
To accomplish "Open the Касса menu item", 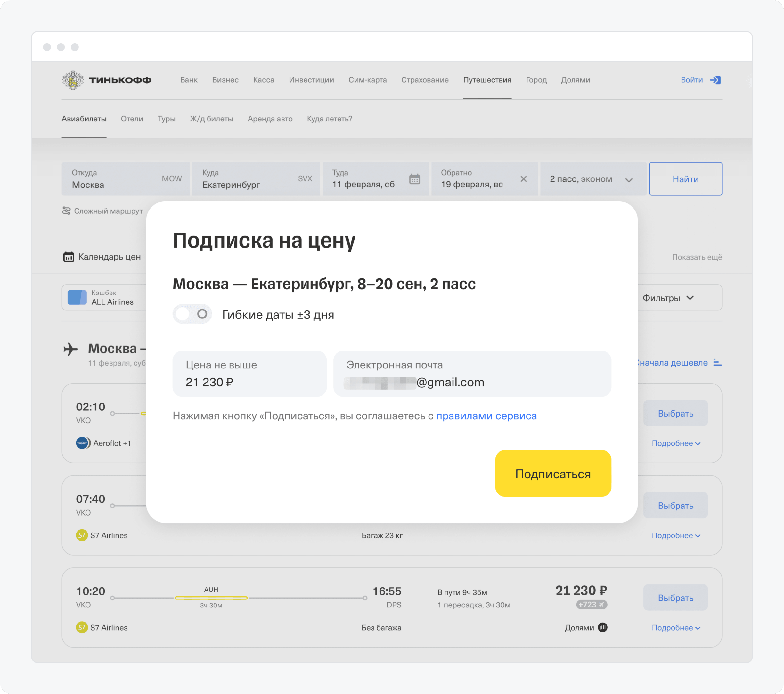I will point(264,80).
